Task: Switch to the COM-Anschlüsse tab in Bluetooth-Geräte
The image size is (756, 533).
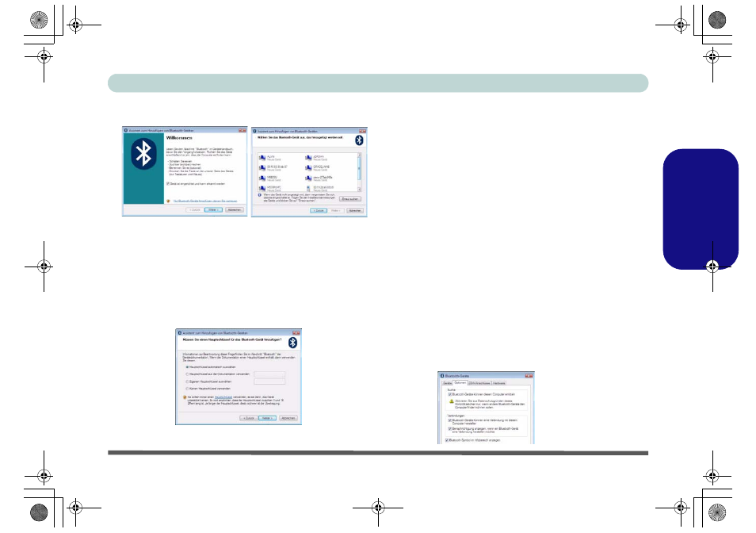Action: [479, 383]
